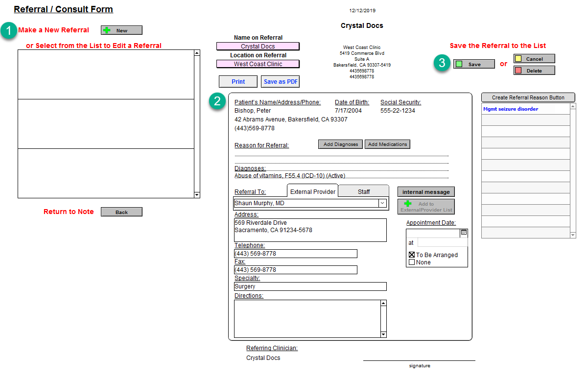This screenshot has height=380, width=588.
Task: Switch to the Staff tab
Action: 364,191
